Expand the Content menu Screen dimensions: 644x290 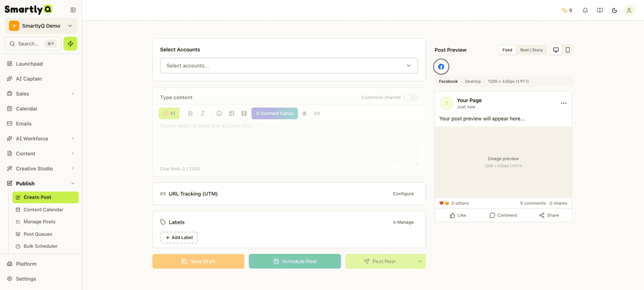pos(41,153)
